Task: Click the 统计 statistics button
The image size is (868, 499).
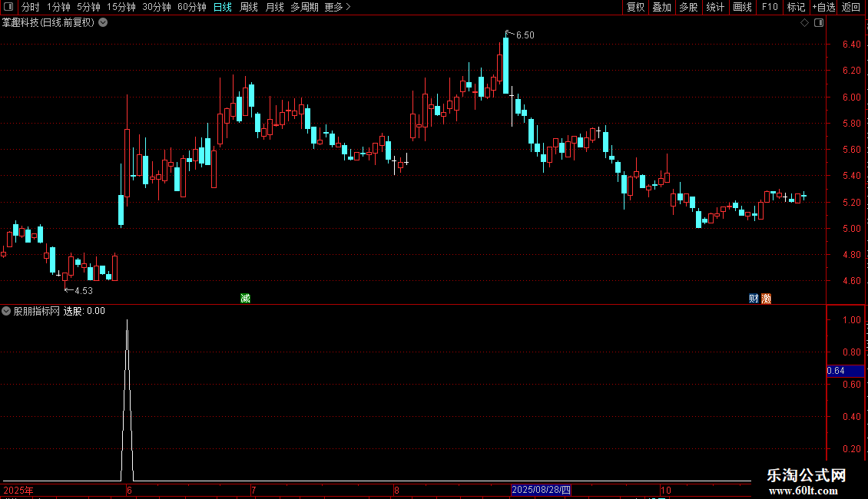Action: (x=715, y=7)
